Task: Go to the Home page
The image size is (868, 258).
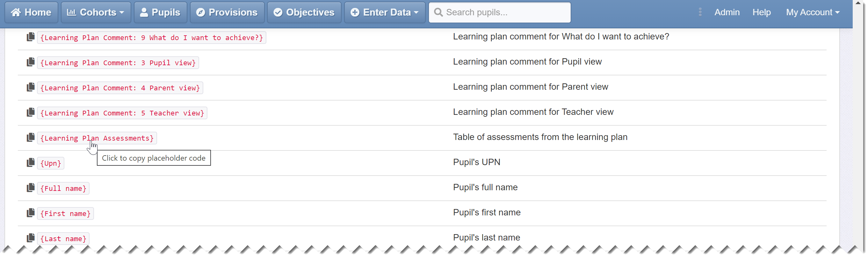Action: coord(31,12)
